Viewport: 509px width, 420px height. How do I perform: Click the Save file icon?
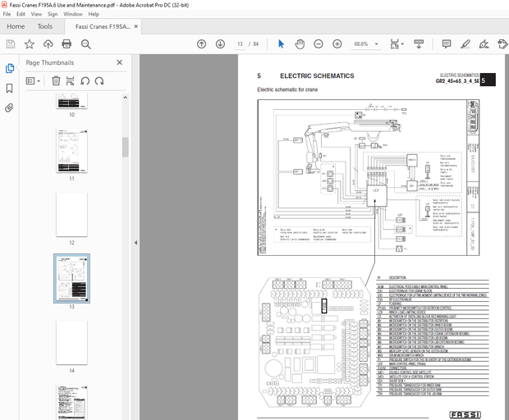click(11, 44)
